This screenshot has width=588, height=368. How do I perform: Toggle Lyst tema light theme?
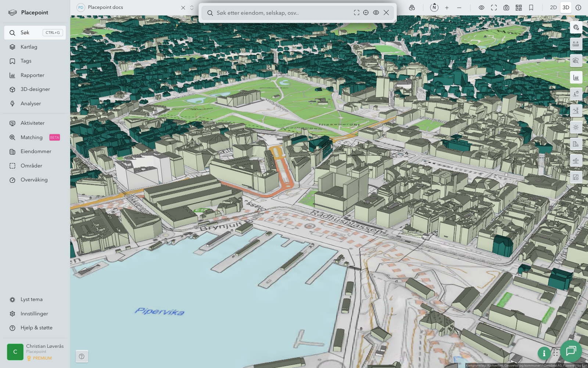(31, 300)
